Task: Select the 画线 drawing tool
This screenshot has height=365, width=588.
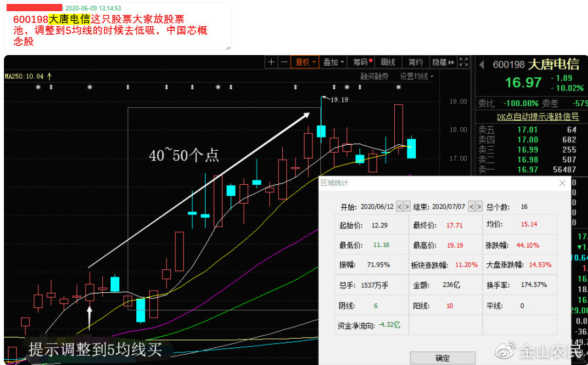Action: click(x=388, y=62)
